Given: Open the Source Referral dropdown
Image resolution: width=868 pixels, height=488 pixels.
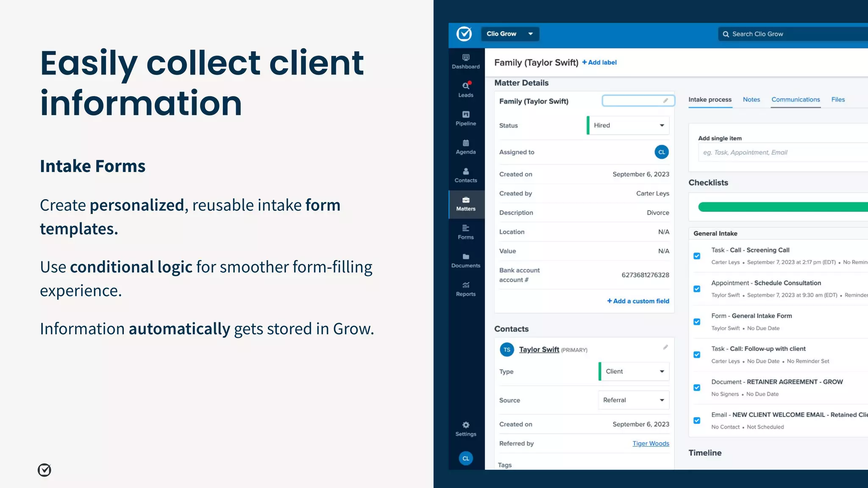Looking at the screenshot, I should 634,400.
